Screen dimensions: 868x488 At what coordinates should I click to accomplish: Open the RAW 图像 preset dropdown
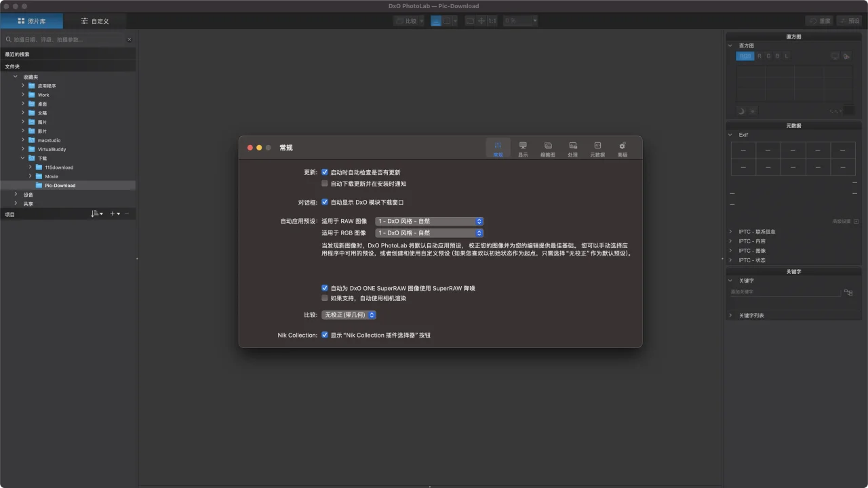pos(429,221)
